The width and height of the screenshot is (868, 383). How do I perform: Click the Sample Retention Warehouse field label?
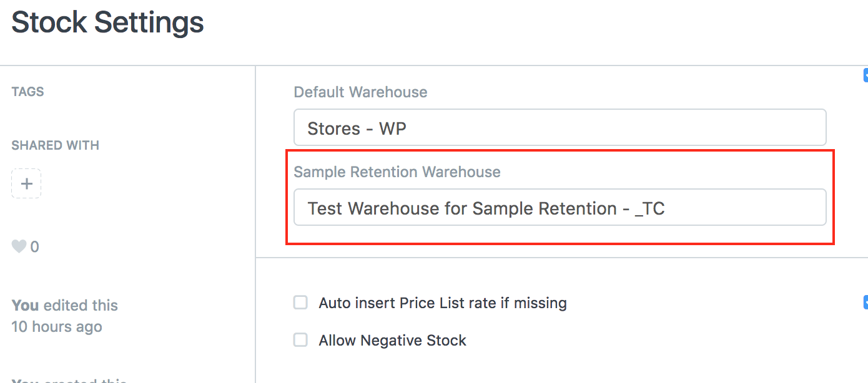397,172
